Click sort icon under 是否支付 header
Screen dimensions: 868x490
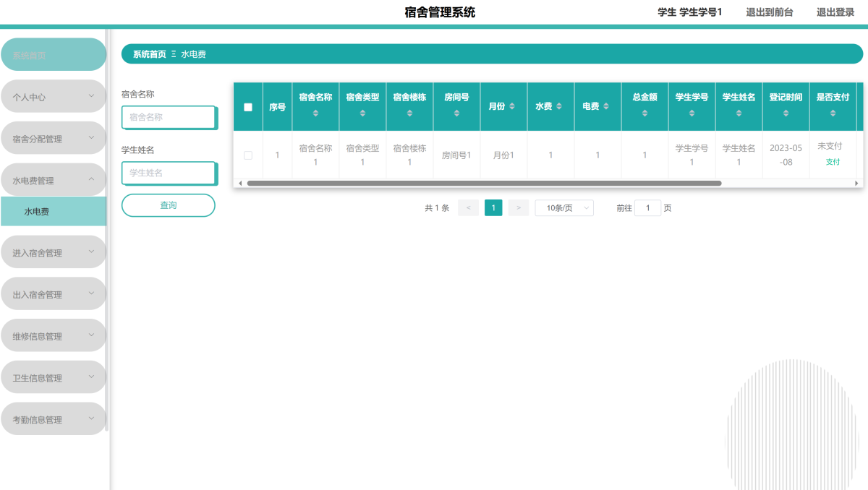tap(833, 113)
